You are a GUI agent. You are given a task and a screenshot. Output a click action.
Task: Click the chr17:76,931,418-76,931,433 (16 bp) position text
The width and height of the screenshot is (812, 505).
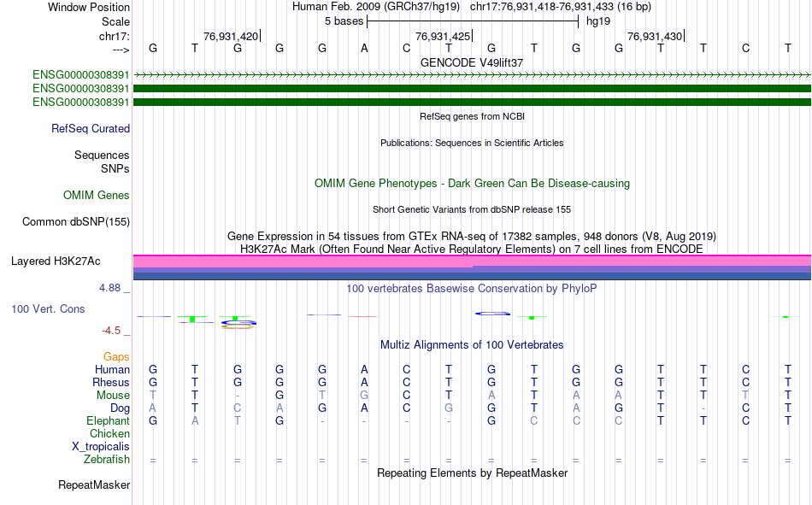561,7
